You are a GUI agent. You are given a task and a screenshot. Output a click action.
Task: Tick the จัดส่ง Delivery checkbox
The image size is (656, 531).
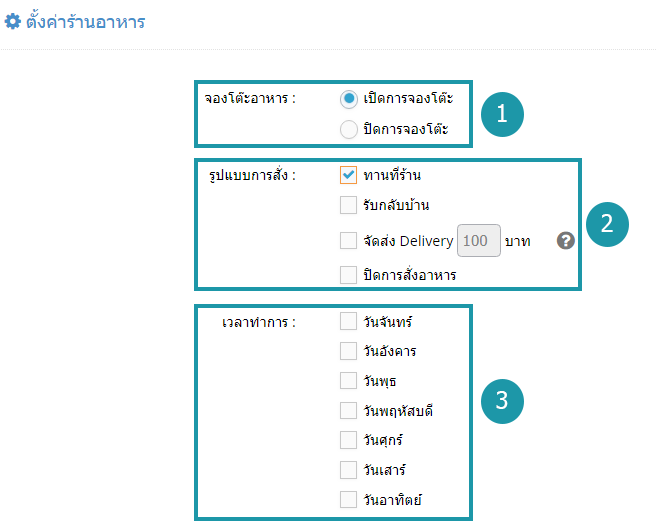click(348, 241)
